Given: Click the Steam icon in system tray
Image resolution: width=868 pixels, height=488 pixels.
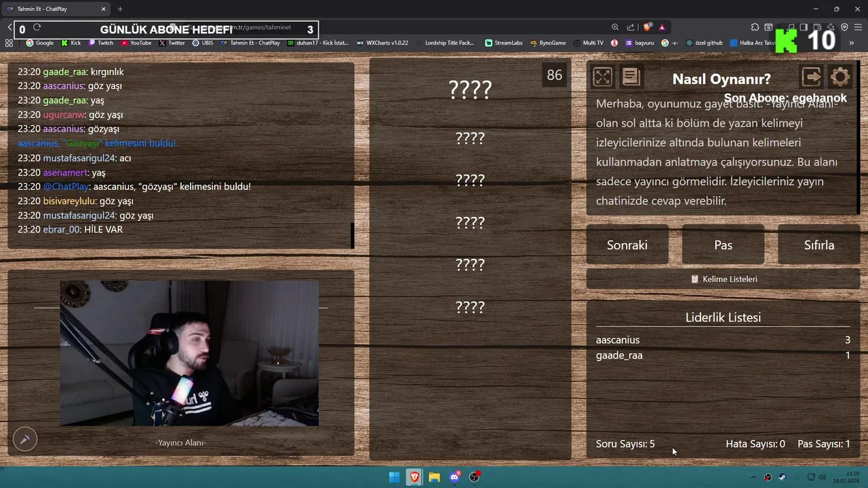Looking at the screenshot, I should 782,477.
